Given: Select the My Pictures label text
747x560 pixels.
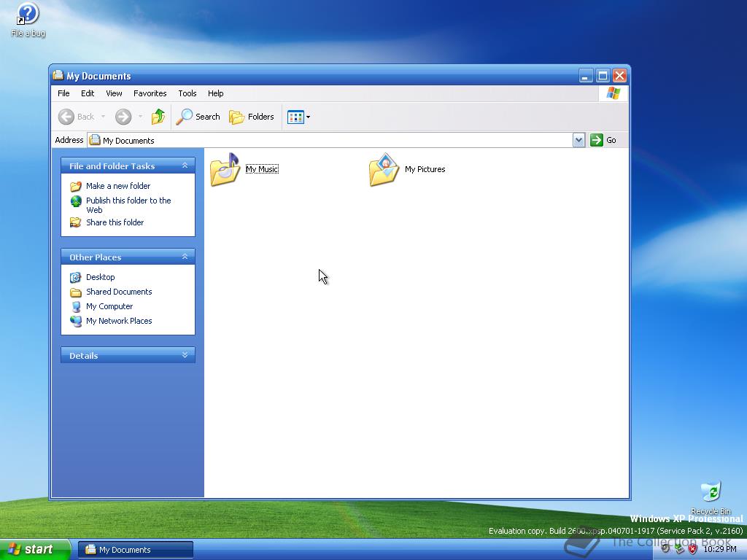Looking at the screenshot, I should (x=425, y=169).
